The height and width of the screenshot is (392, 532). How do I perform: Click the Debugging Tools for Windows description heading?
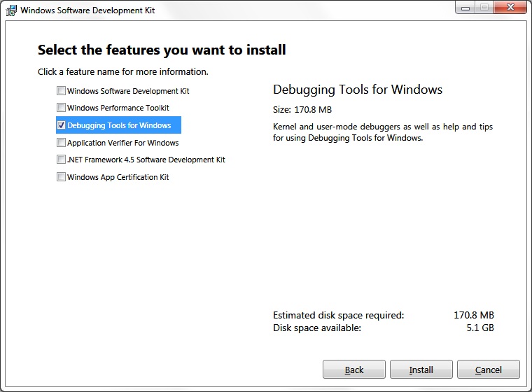coord(358,90)
